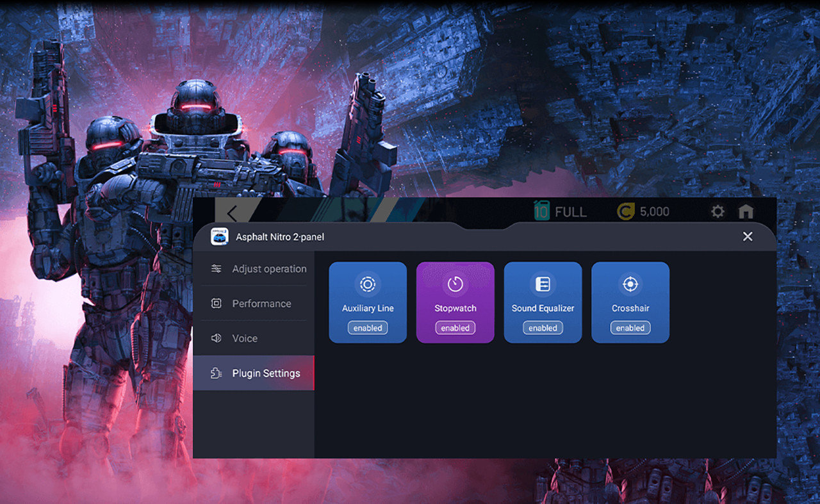The image size is (820, 504).
Task: Click the Plugin Settings puzzle icon
Action: pos(217,373)
